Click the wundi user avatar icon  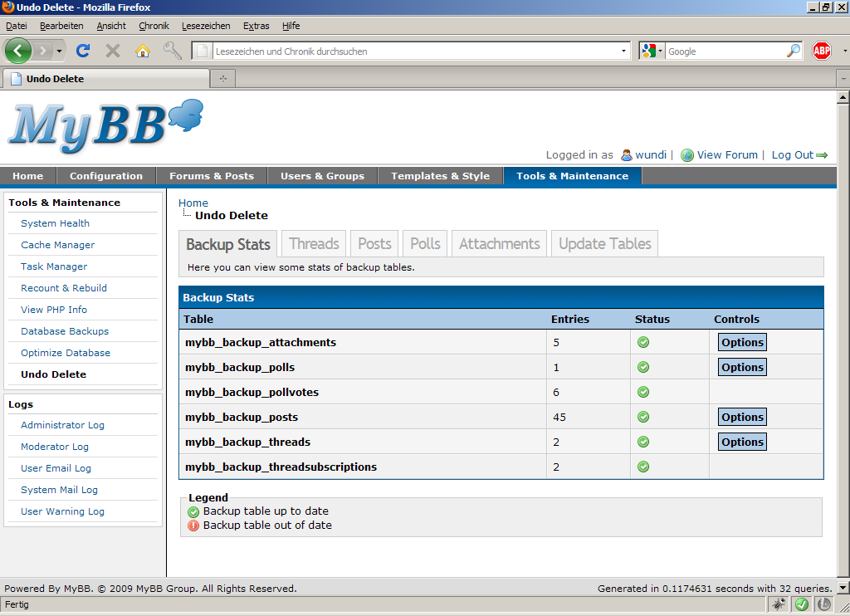[626, 155]
